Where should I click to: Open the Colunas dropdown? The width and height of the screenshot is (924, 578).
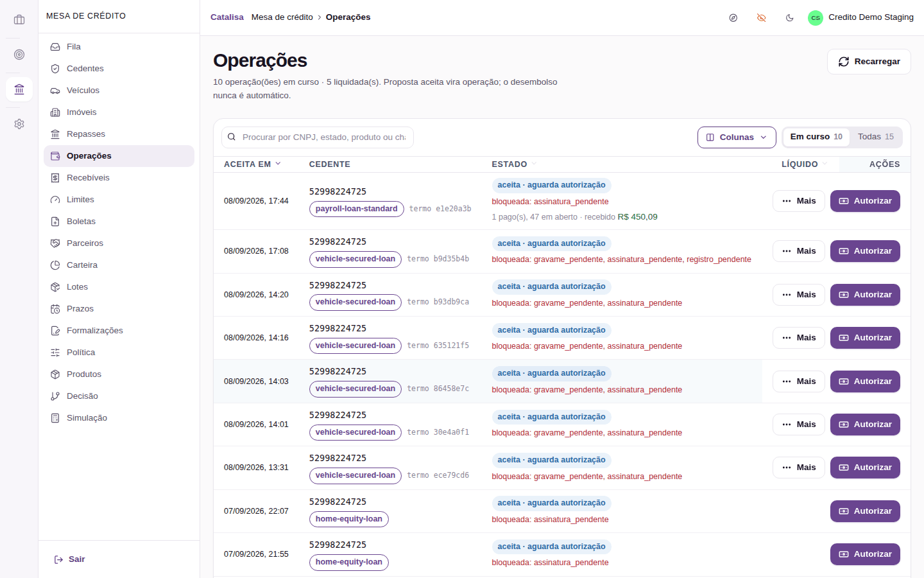(x=737, y=137)
